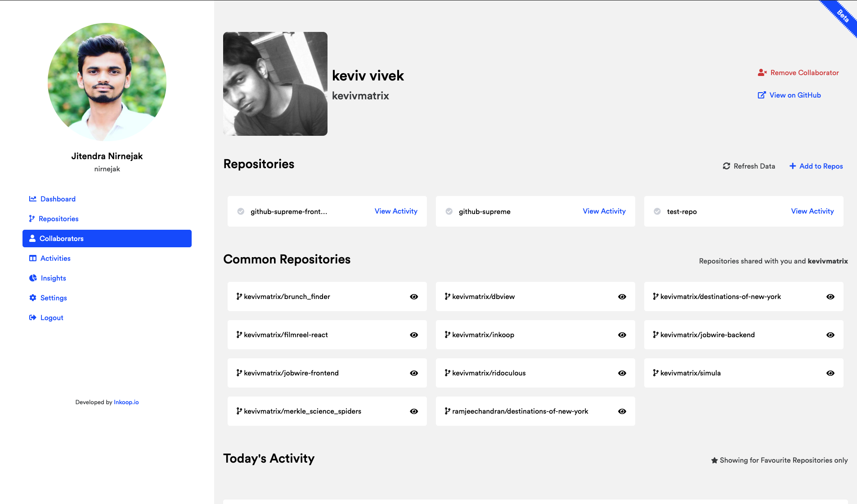
Task: Select the git-branch icon beside Repositories in sidebar
Action: click(x=32, y=219)
